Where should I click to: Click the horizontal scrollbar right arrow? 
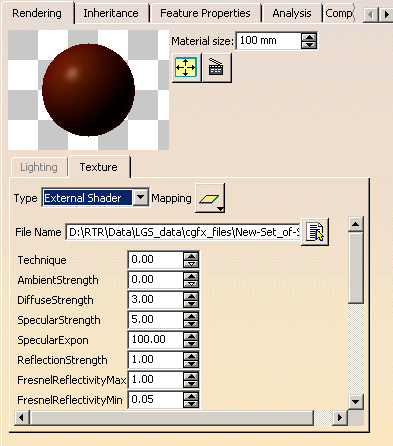(x=340, y=417)
